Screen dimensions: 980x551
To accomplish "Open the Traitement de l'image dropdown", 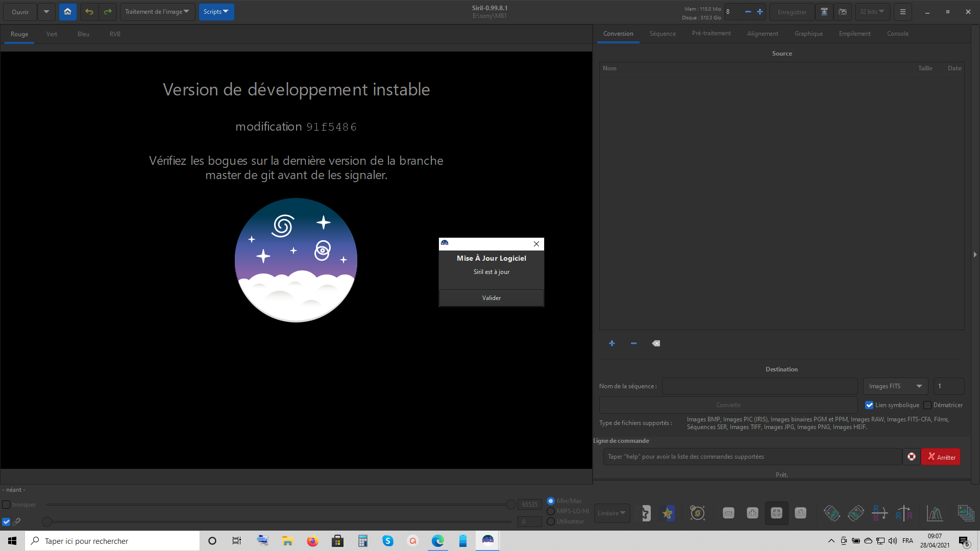I will pos(157,12).
